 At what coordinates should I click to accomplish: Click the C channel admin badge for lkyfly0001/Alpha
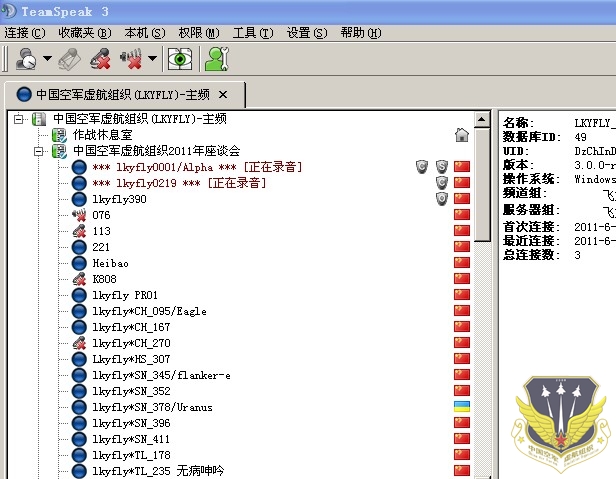422,167
